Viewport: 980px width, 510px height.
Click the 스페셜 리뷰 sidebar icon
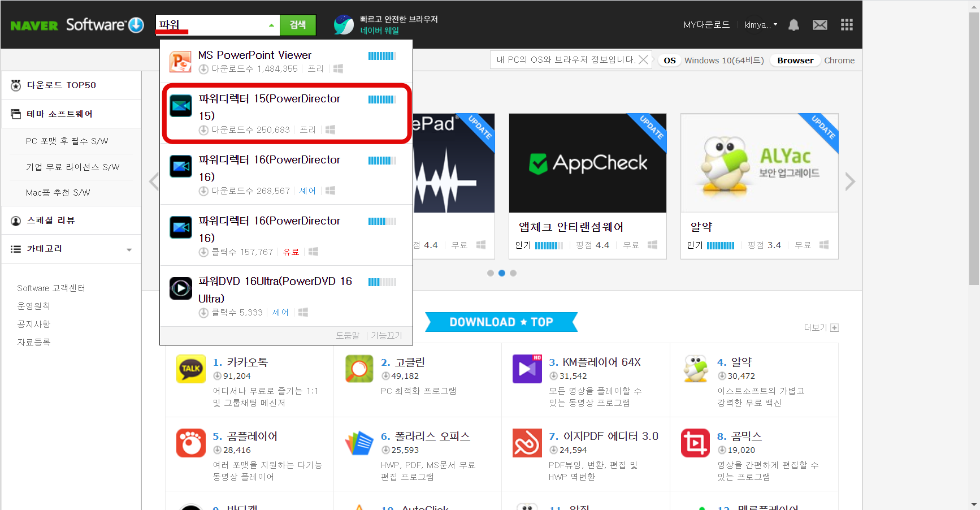pos(16,221)
